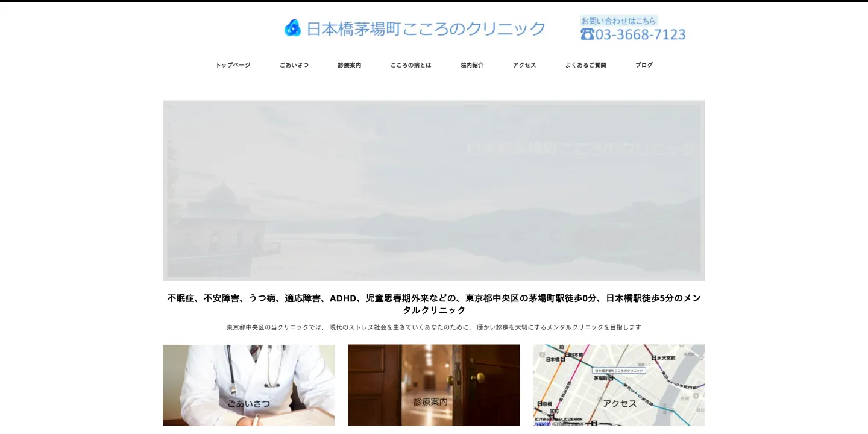The height and width of the screenshot is (434, 868).
Task: Open the 診療案内 navigation item
Action: coord(350,65)
